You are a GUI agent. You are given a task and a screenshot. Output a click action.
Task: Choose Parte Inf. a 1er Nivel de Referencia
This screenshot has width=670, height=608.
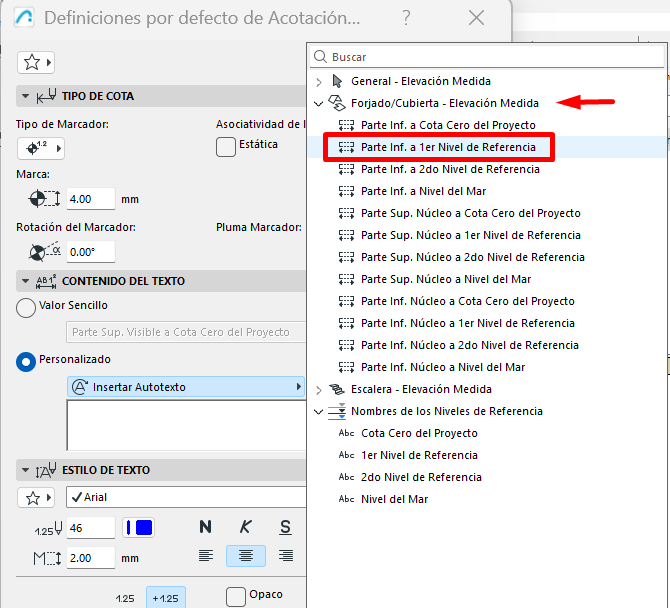(447, 147)
